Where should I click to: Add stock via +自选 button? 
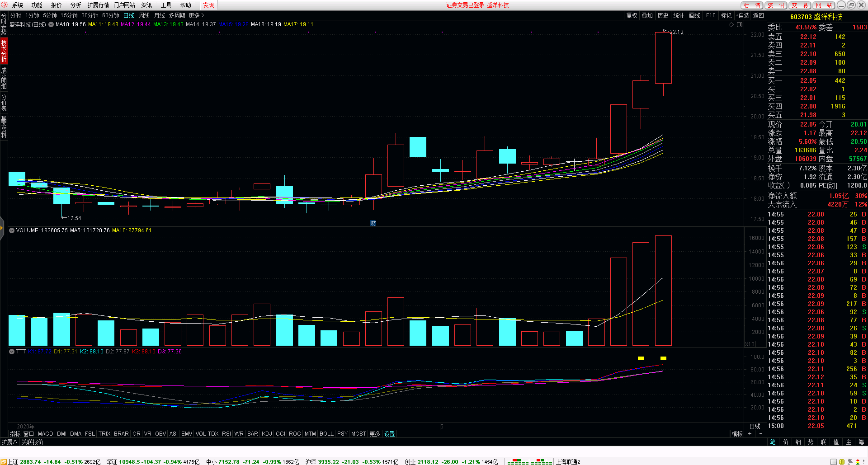pos(742,15)
